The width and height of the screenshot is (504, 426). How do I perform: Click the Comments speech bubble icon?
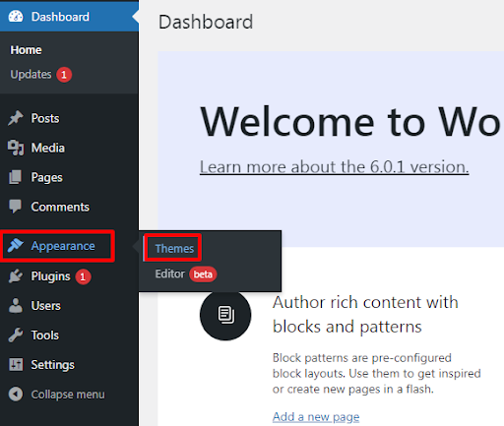(16, 207)
